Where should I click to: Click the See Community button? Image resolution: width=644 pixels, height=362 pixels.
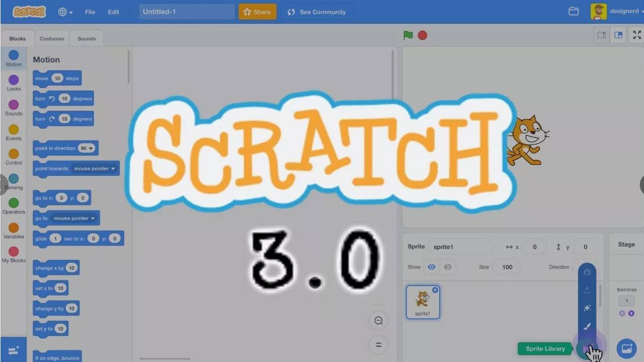pyautogui.click(x=317, y=12)
